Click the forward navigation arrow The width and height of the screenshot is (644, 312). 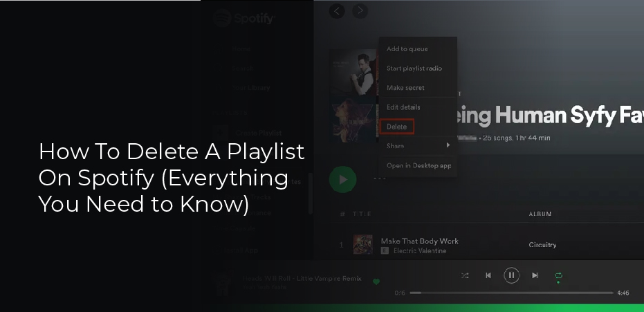click(x=360, y=11)
